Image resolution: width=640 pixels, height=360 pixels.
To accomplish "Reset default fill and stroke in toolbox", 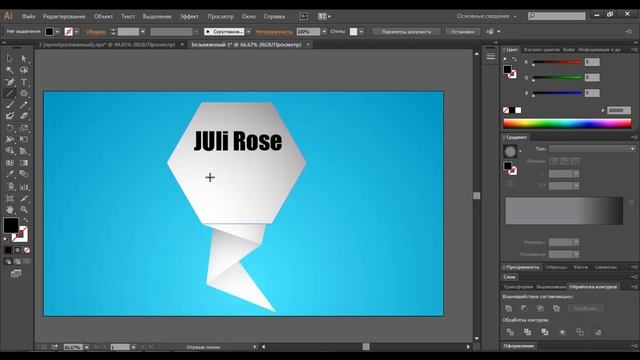I will [x=6, y=240].
